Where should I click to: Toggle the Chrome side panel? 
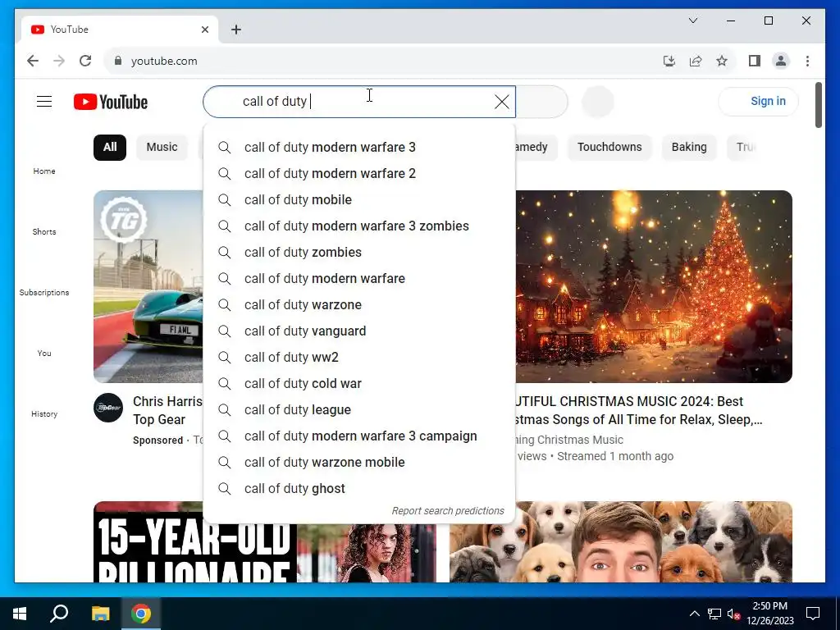coord(755,61)
